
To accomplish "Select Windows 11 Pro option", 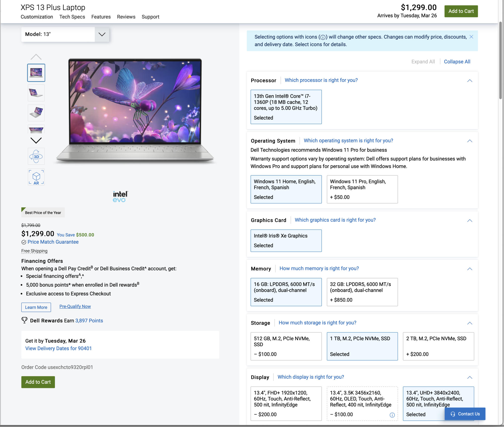I will (x=362, y=189).
